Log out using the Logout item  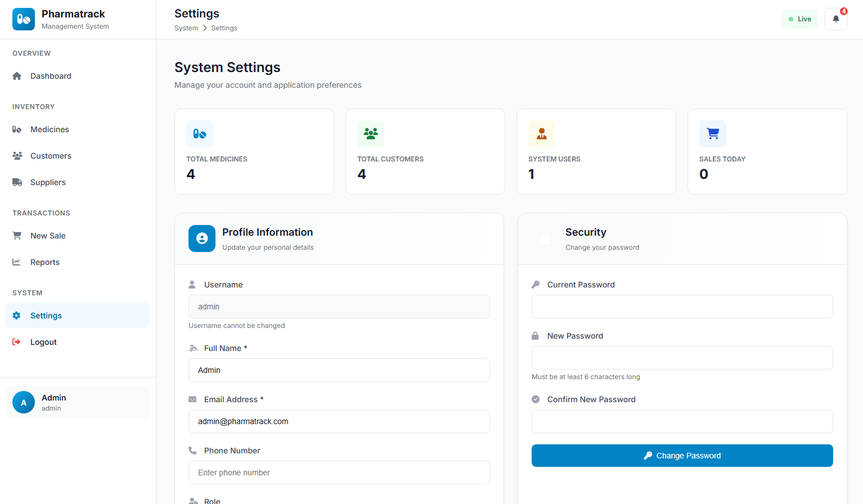[43, 342]
